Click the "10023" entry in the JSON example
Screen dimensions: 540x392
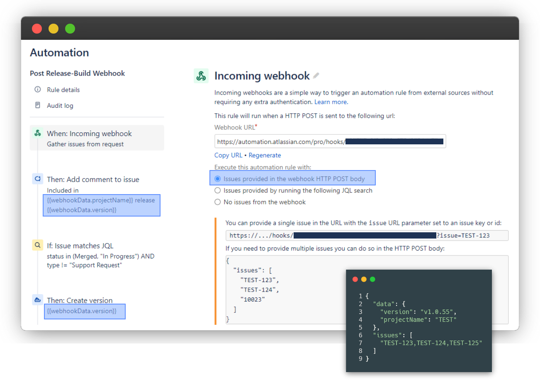click(253, 299)
